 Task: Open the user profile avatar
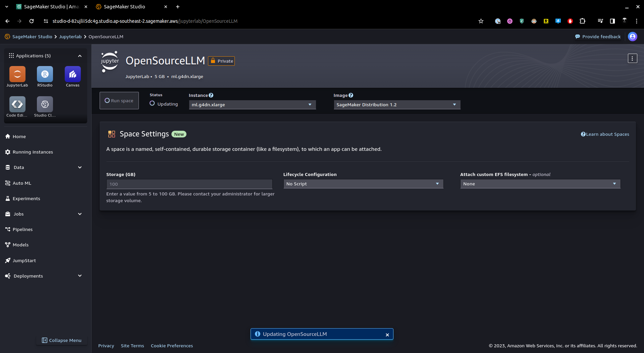(633, 37)
